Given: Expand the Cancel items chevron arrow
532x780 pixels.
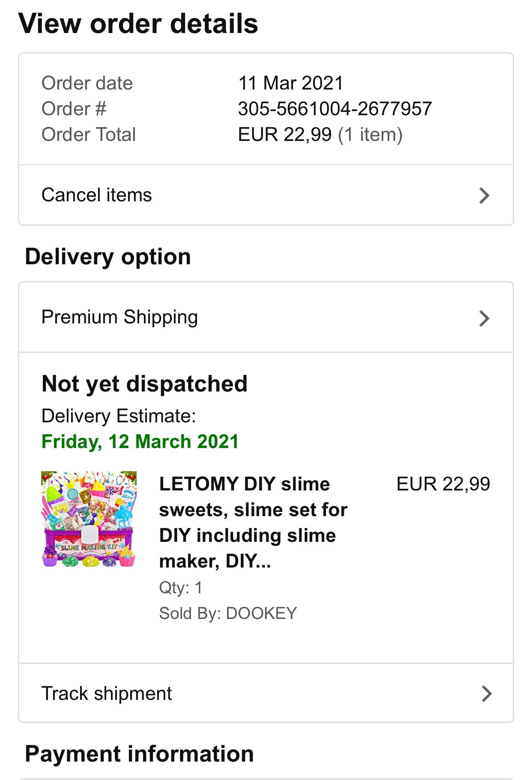Looking at the screenshot, I should tap(484, 195).
